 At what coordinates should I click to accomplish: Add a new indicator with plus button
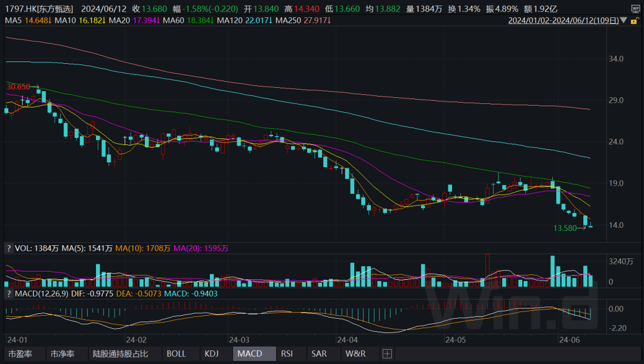[387, 354]
